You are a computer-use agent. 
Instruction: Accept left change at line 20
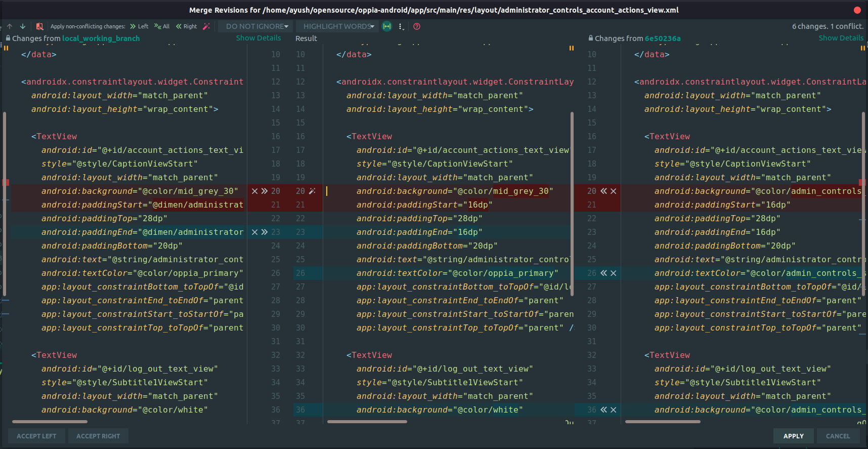coord(264,191)
